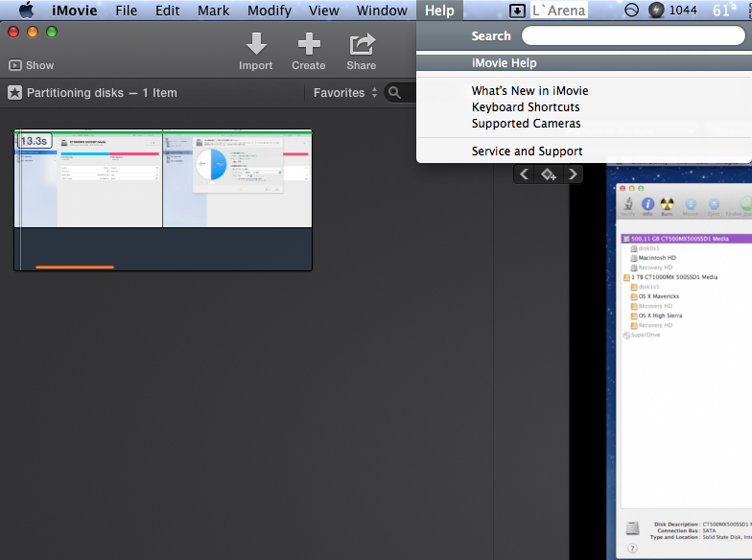
Task: Close the open Help menu
Action: click(439, 10)
